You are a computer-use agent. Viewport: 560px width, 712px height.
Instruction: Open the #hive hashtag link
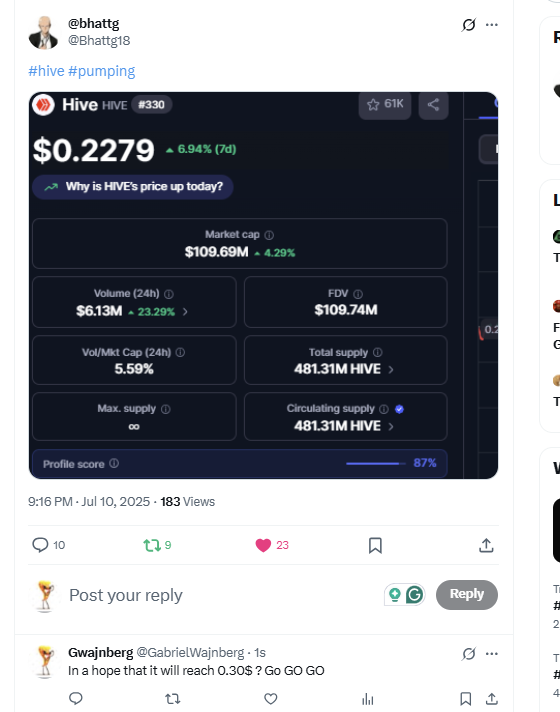click(46, 71)
